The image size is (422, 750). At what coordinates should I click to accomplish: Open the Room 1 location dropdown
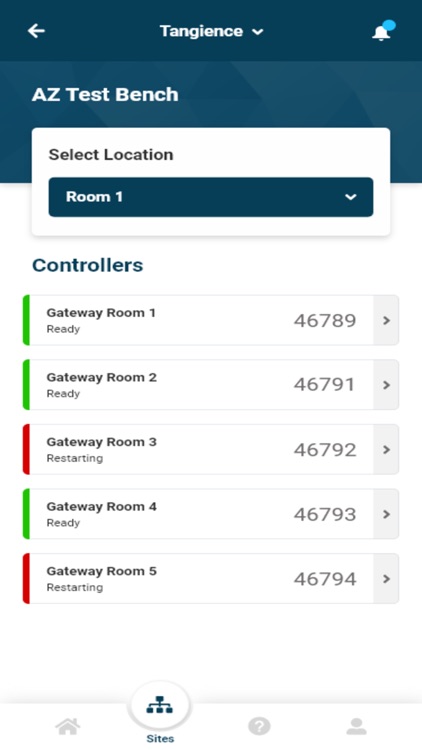pyautogui.click(x=211, y=197)
